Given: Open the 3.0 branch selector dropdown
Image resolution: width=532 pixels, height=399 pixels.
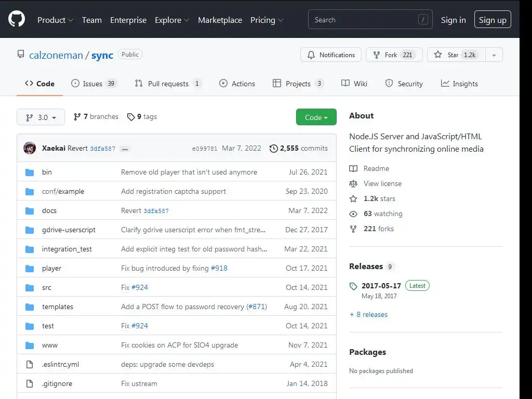Looking at the screenshot, I should point(41,117).
